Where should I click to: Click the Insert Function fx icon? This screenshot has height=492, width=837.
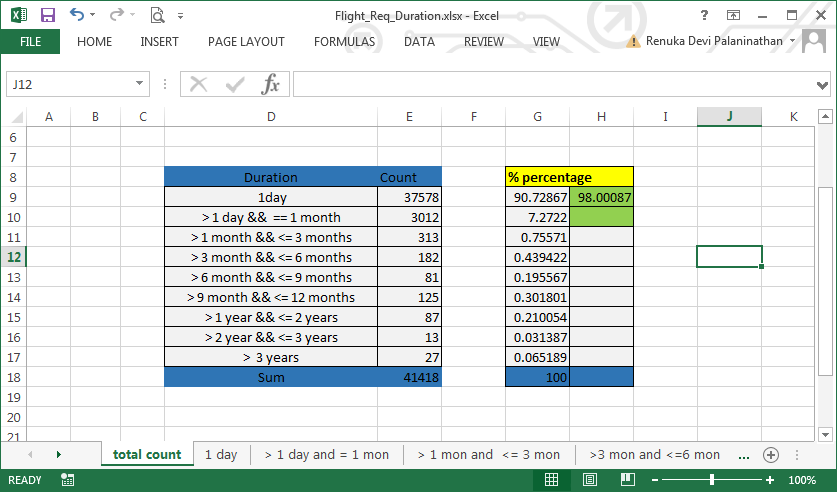270,85
